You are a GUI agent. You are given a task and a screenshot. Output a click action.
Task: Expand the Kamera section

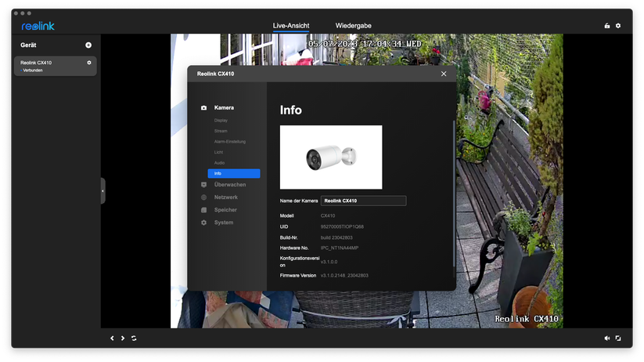click(x=224, y=108)
